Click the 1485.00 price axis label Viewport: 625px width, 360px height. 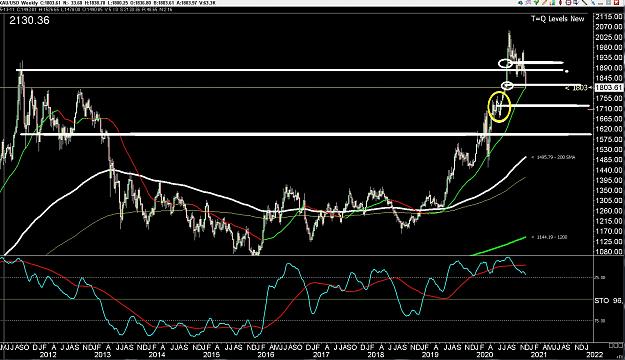pyautogui.click(x=608, y=160)
